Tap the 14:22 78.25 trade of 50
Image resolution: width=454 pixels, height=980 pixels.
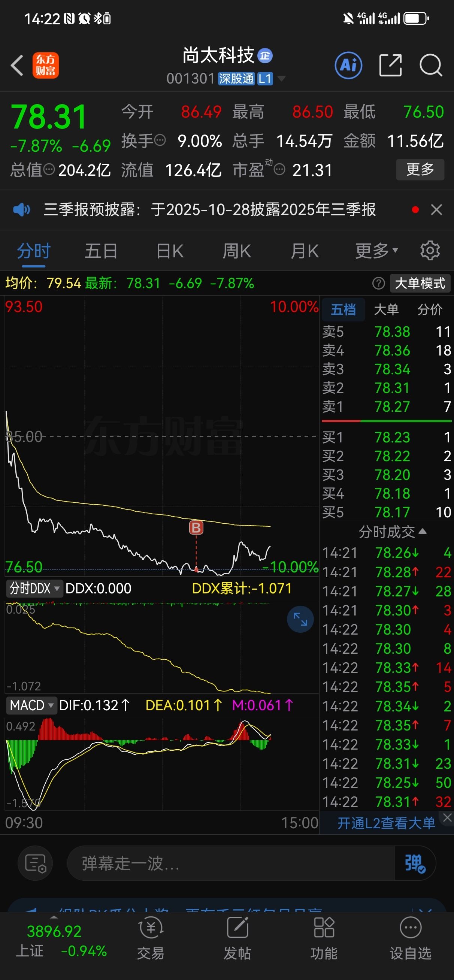pyautogui.click(x=387, y=783)
